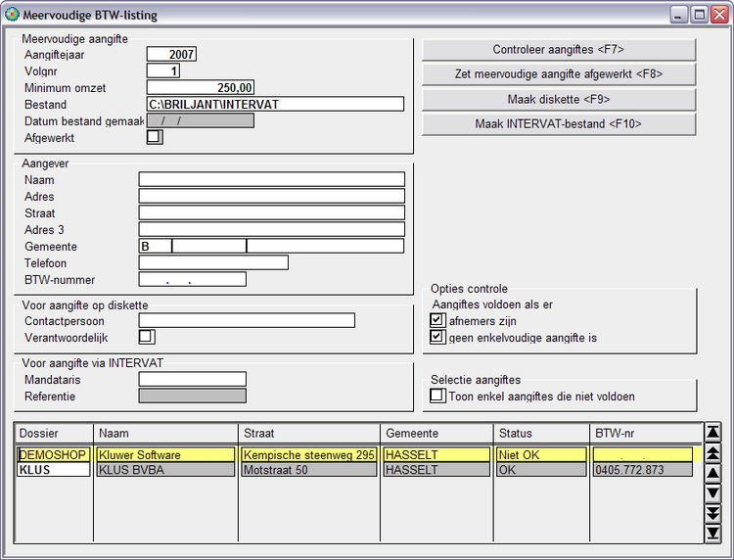Screen dimensions: 734x560
Task: Click the Bestand path field
Action: pos(275,104)
